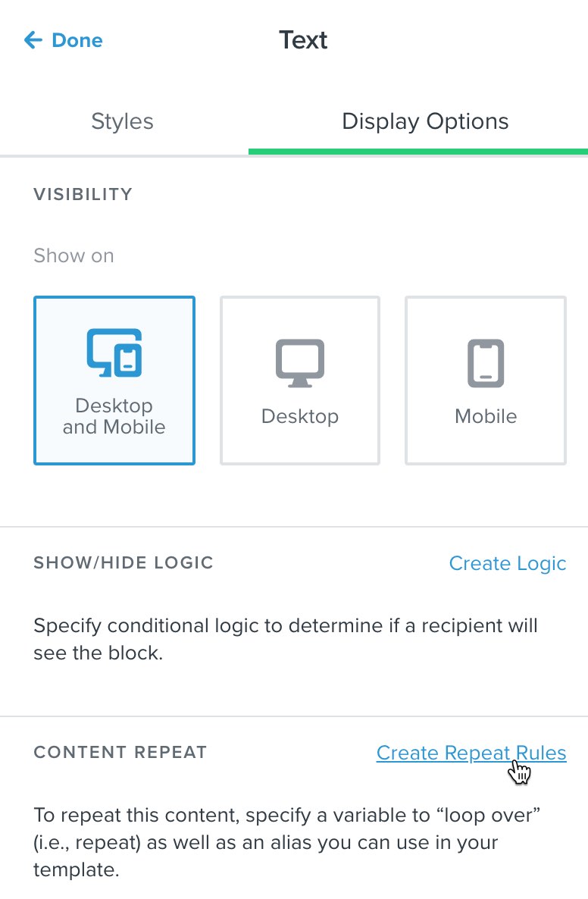The image size is (588, 899).
Task: Click the Done link
Action: [x=77, y=40]
